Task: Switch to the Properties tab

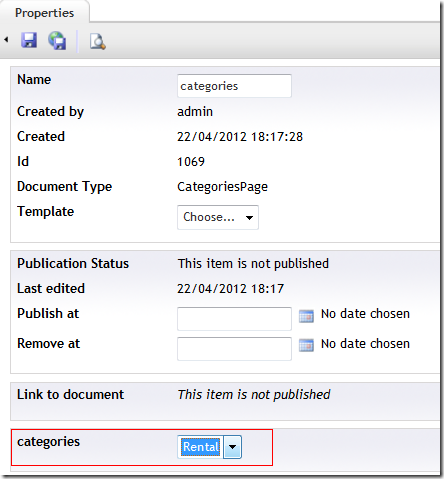Action: (x=44, y=13)
